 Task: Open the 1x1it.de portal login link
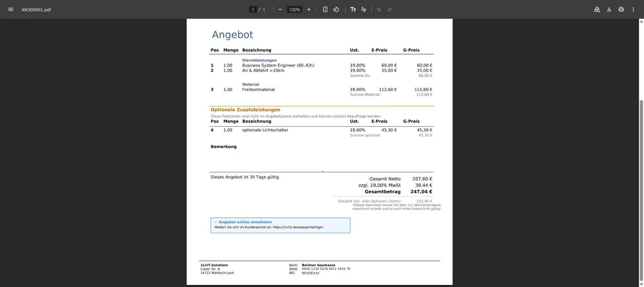298,227
